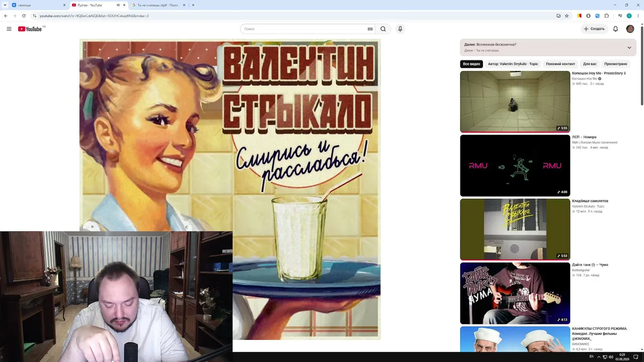Switch to the 'Ты не считаешь' Google tab
The image size is (644, 362).
158,5
